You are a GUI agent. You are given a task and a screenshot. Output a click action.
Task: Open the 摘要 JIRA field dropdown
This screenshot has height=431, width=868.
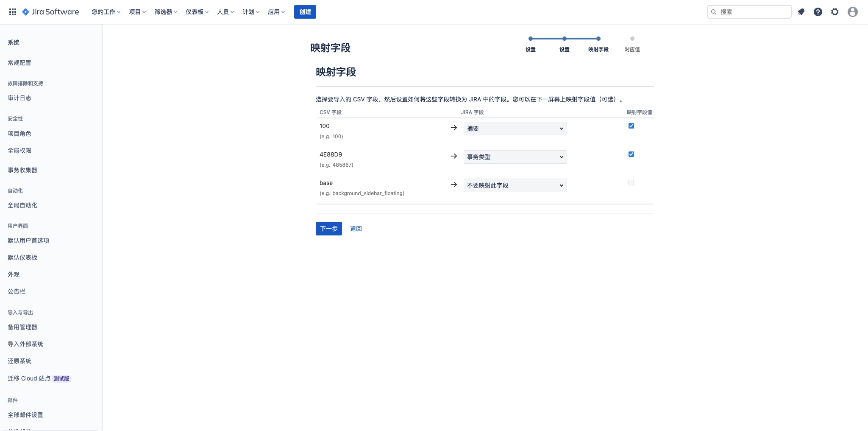(x=515, y=129)
